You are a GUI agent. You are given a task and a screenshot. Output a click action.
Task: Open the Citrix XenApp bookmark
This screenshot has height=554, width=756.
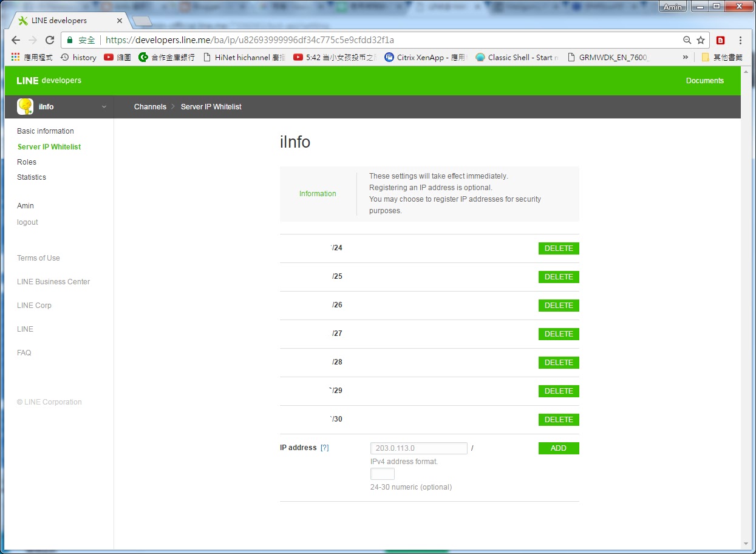425,57
